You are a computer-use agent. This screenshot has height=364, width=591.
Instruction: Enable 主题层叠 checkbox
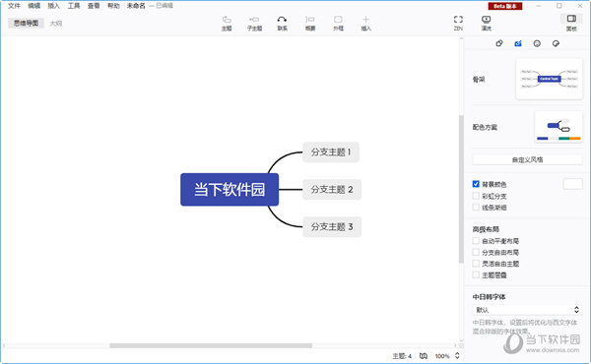[x=476, y=274]
